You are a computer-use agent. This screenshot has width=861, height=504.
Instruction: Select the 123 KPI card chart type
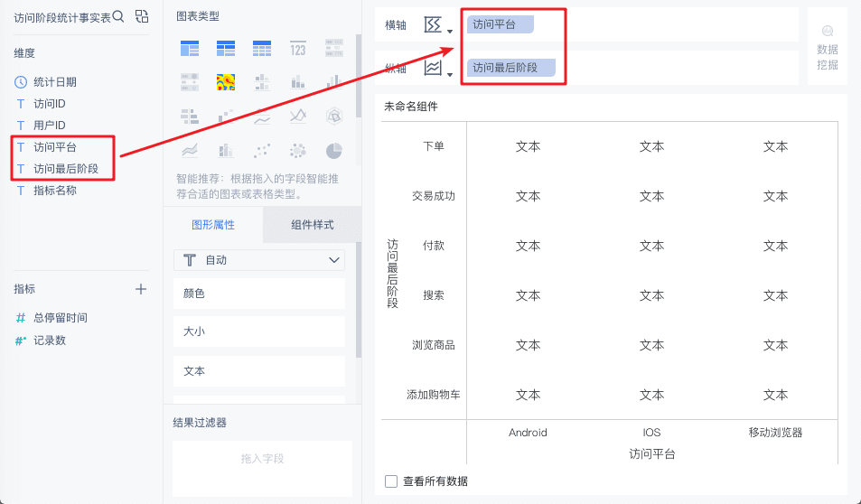297,48
